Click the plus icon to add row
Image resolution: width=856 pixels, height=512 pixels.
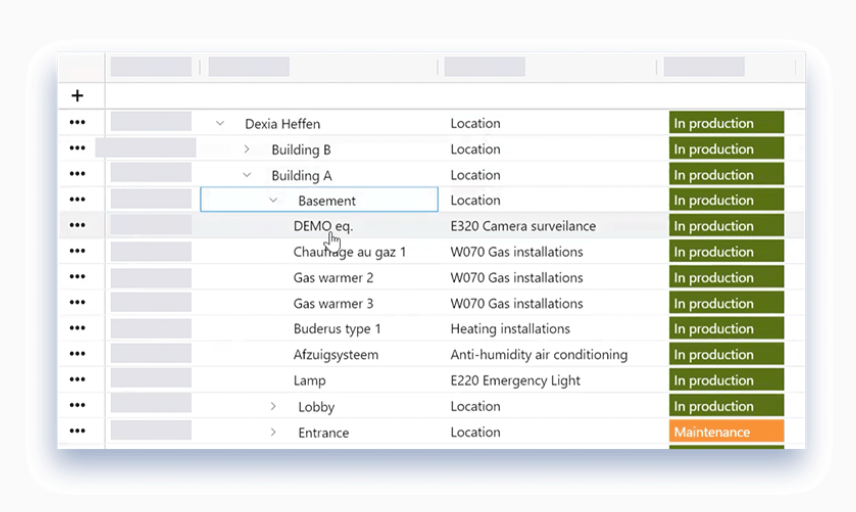pyautogui.click(x=77, y=96)
